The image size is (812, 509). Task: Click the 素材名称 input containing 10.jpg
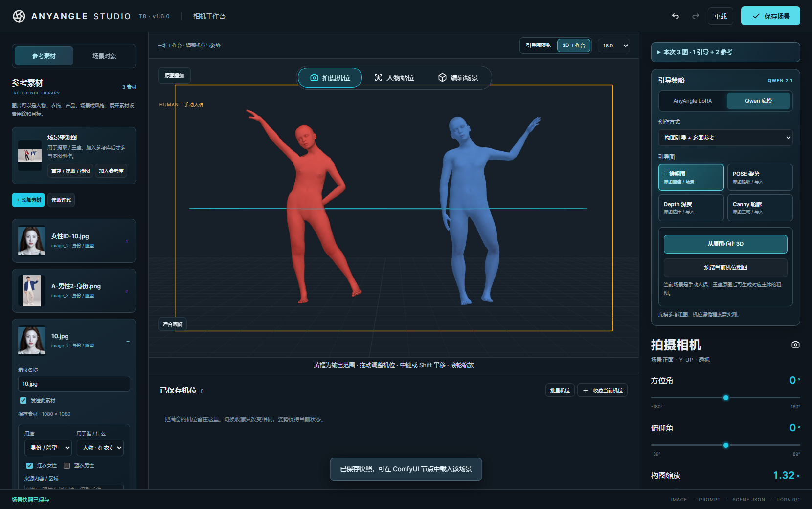click(x=74, y=384)
